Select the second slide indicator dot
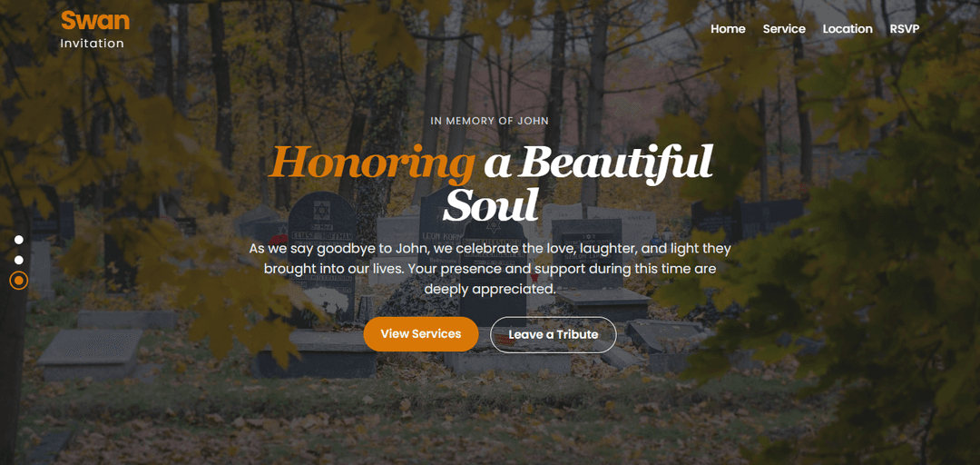This screenshot has width=980, height=465. click(x=19, y=260)
